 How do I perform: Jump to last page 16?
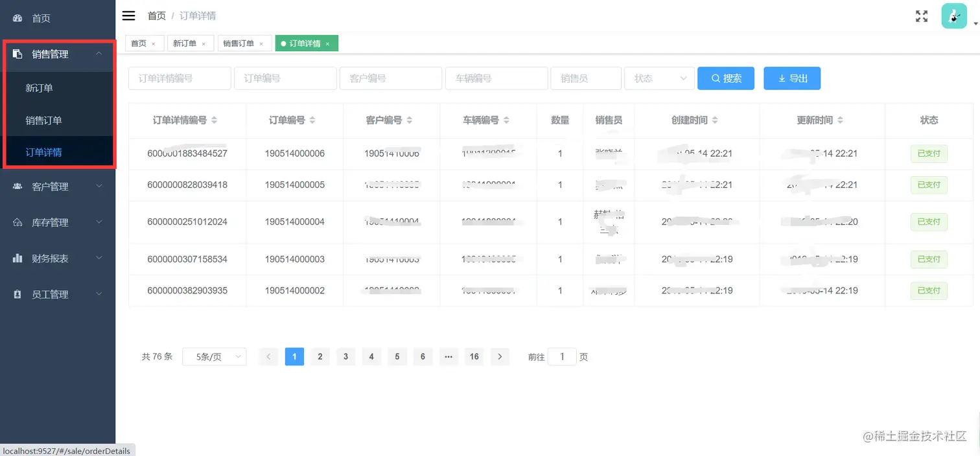[474, 357]
